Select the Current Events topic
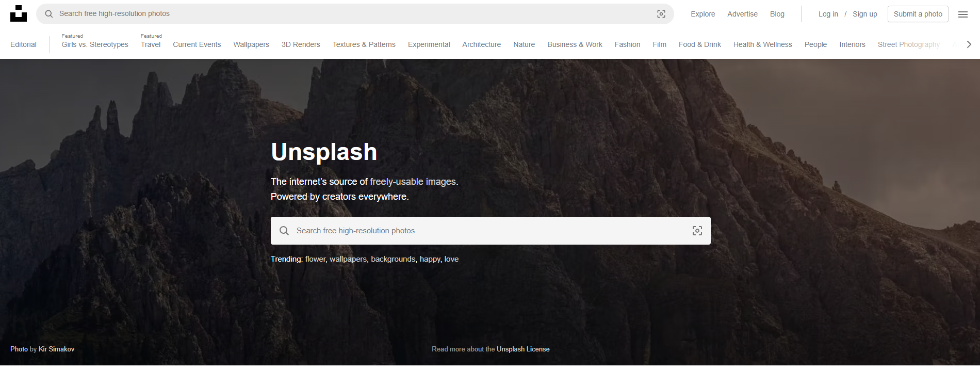Viewport: 980px width, 369px height. [197, 44]
